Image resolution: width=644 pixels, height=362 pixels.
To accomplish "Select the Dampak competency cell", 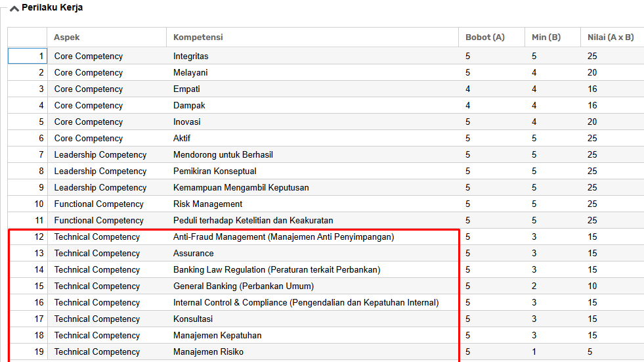I will click(312, 105).
